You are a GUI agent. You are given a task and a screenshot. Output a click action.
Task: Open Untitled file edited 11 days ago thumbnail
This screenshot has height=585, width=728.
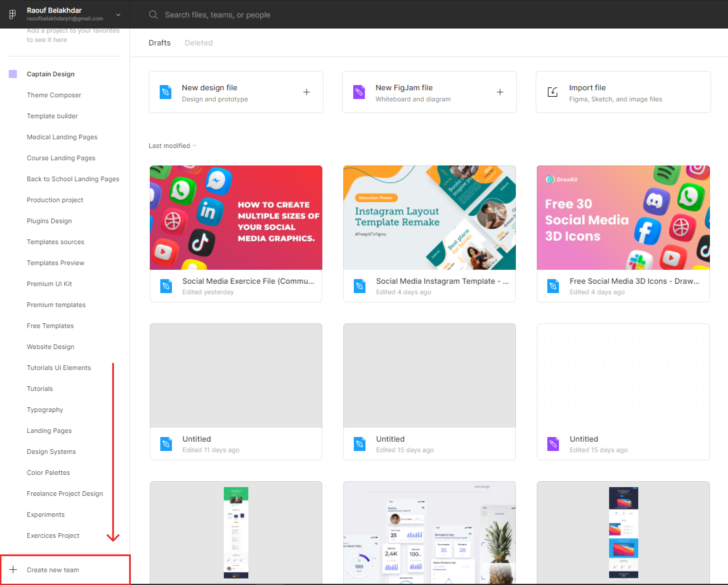tap(236, 375)
